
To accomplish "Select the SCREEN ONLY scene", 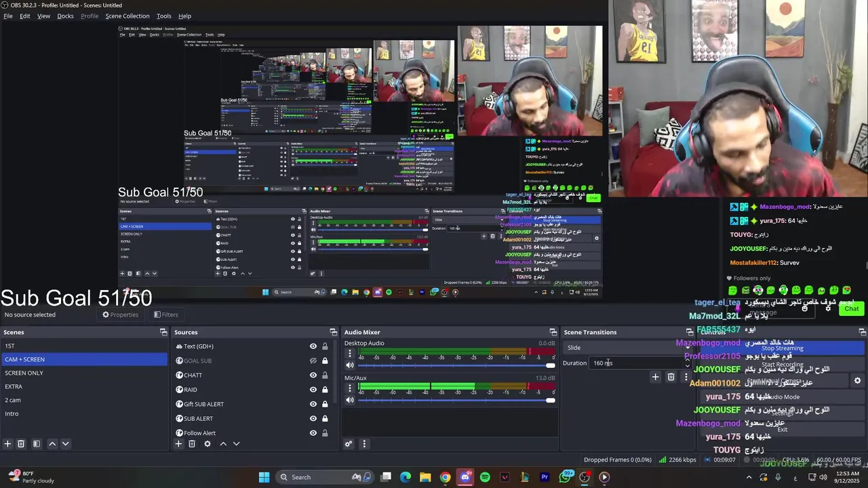I will [x=84, y=373].
